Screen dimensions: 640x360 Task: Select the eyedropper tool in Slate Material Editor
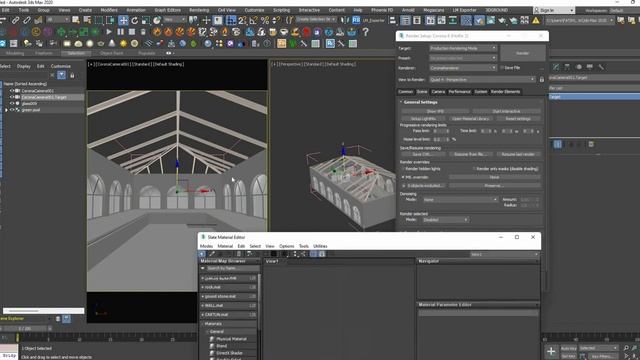point(212,254)
